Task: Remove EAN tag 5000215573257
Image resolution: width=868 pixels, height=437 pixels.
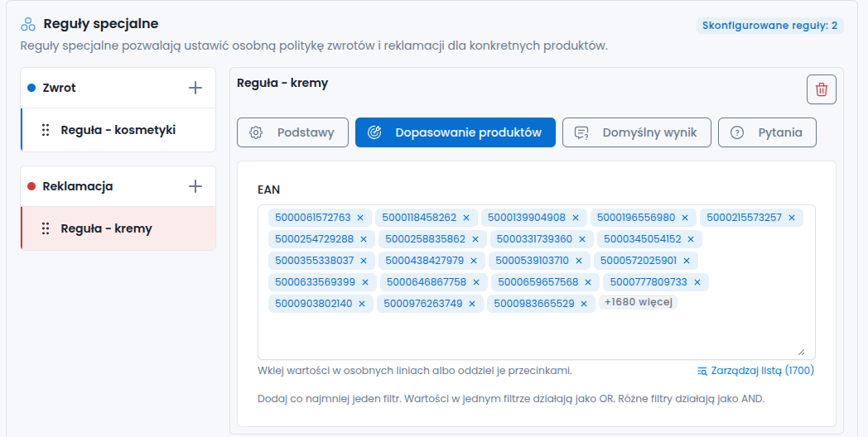Action: point(792,218)
